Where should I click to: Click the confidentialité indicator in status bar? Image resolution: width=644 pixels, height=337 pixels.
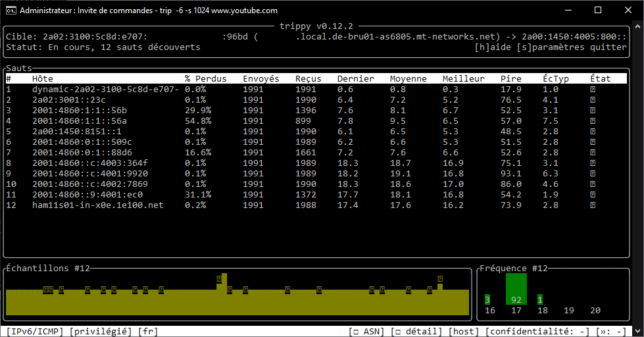[537, 331]
